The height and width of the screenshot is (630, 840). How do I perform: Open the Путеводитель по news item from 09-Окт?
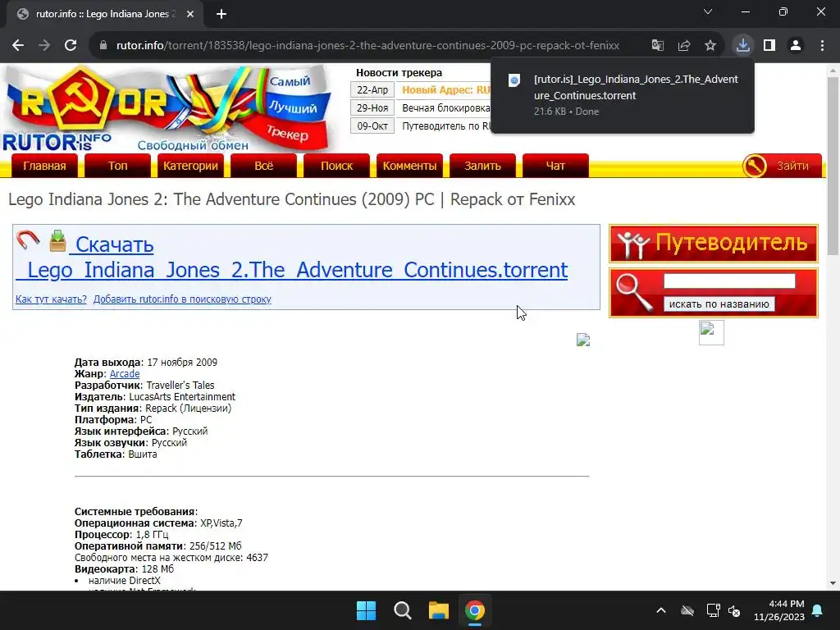pos(445,126)
